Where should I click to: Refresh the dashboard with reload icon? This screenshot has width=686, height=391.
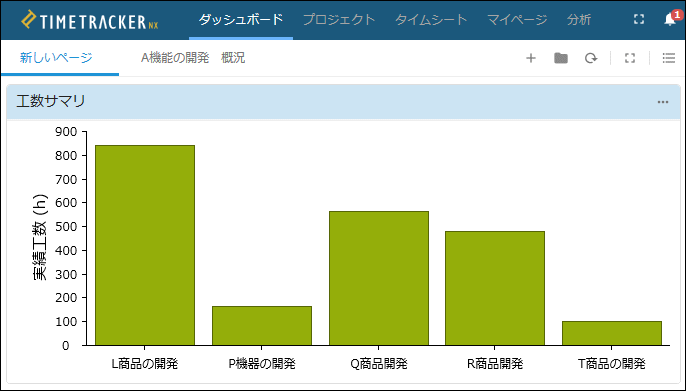tap(591, 58)
